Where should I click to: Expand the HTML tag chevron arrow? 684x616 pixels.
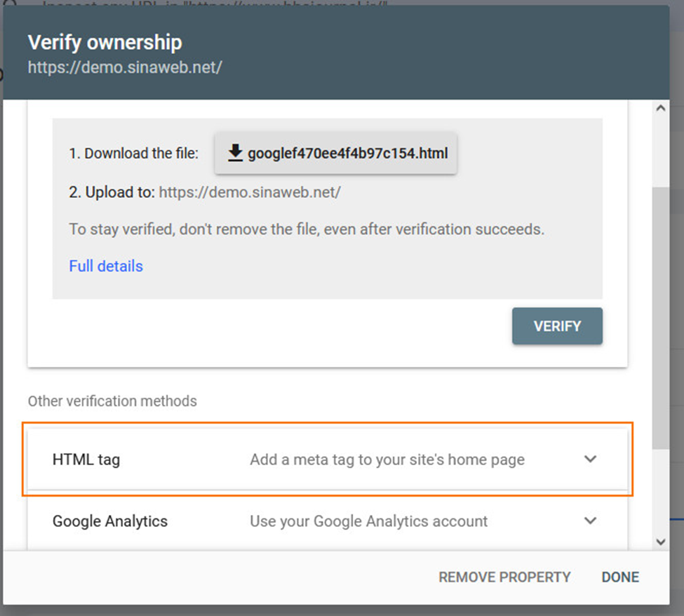(x=591, y=460)
